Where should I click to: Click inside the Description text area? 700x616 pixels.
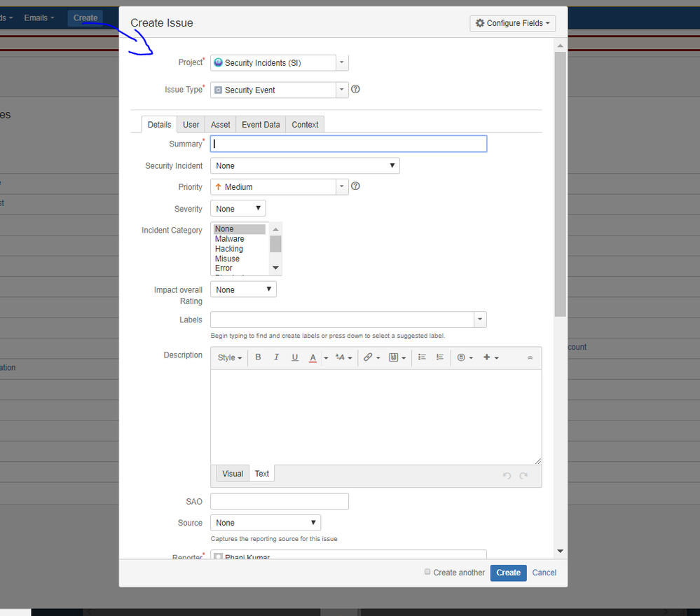[x=376, y=417]
